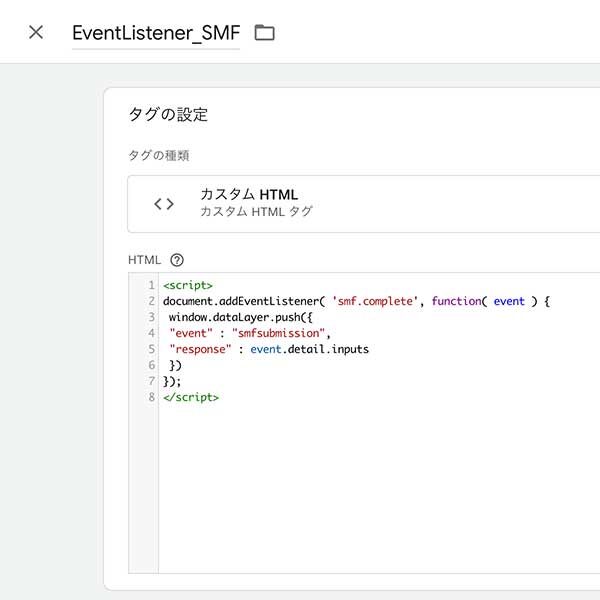This screenshot has width=600, height=600.
Task: Click the window.dataLayer.push({ code line
Action: pos(241,318)
